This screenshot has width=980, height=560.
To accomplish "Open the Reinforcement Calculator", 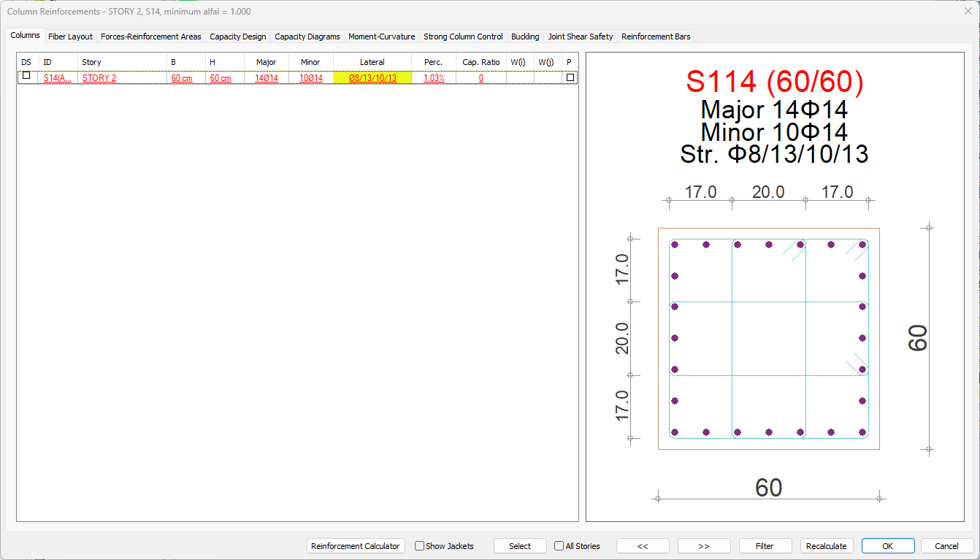I will [356, 546].
